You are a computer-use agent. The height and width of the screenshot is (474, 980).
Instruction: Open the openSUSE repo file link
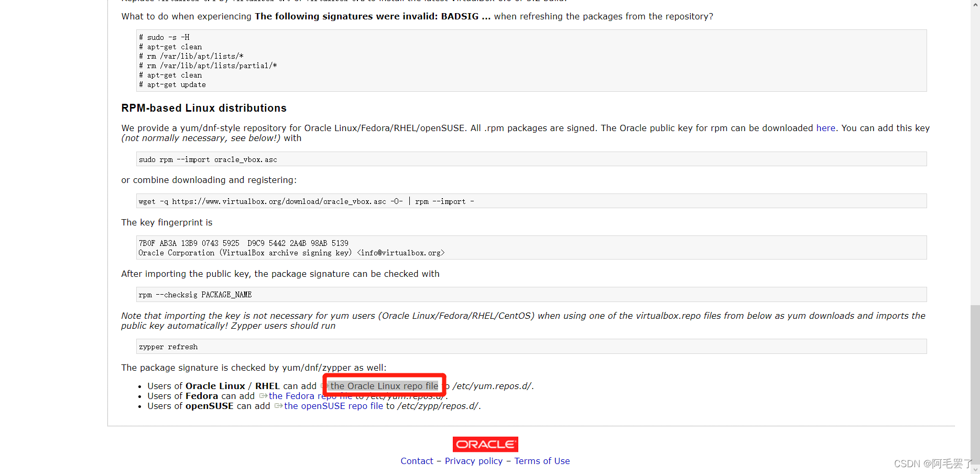point(333,406)
